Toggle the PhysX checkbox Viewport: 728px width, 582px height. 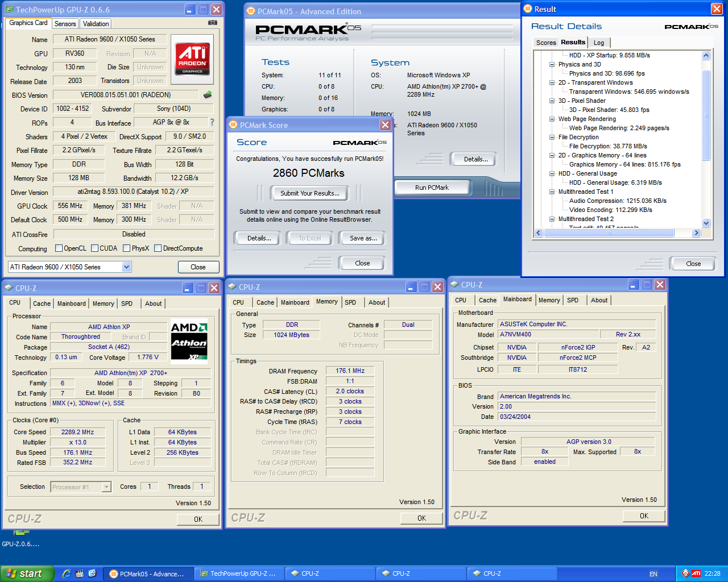pos(126,248)
